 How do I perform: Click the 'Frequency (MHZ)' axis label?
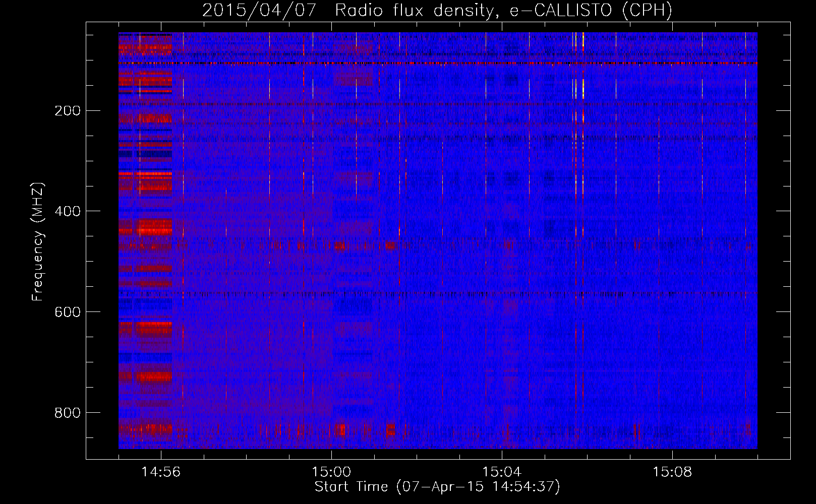click(x=38, y=242)
